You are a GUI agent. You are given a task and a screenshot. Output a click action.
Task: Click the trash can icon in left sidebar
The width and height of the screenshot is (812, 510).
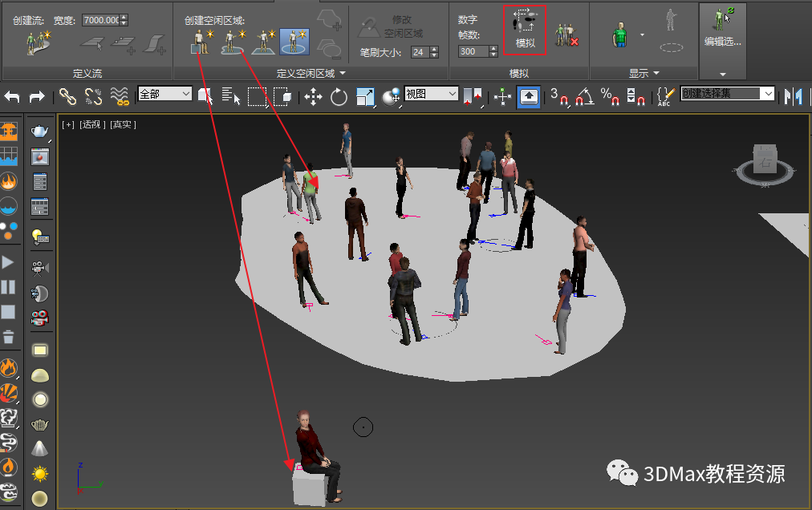pyautogui.click(x=8, y=336)
